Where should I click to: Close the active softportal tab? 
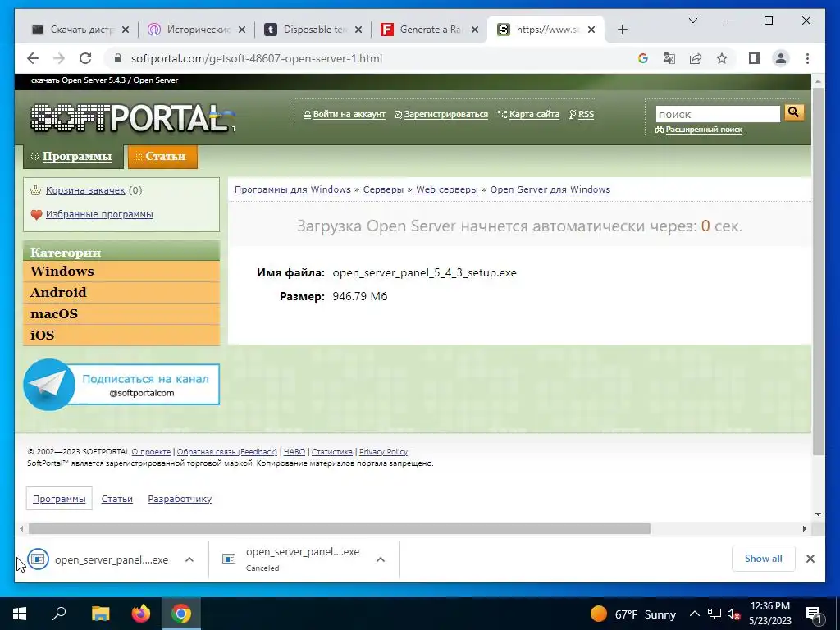[591, 30]
